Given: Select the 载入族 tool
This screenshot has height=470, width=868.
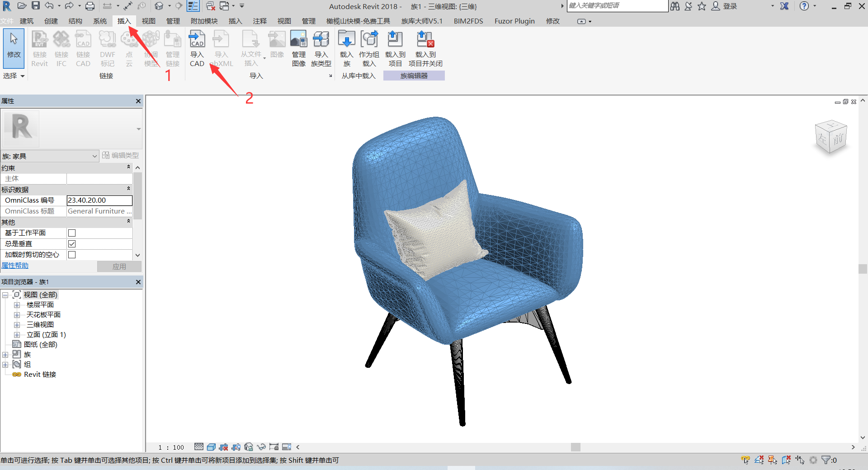Looking at the screenshot, I should pyautogui.click(x=346, y=47).
